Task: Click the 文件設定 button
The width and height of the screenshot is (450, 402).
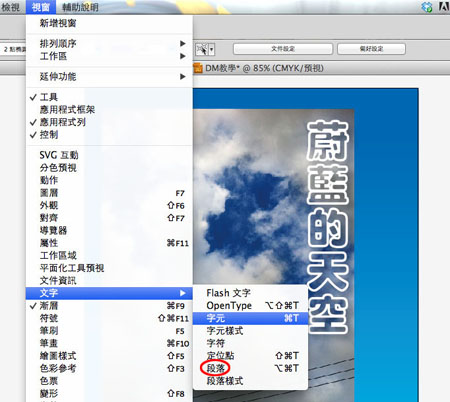Action: pos(283,49)
